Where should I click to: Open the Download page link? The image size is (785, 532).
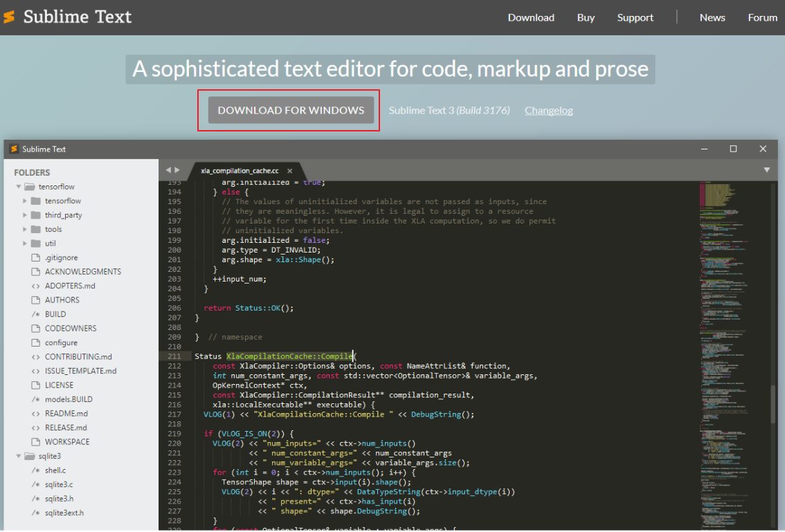[531, 17]
